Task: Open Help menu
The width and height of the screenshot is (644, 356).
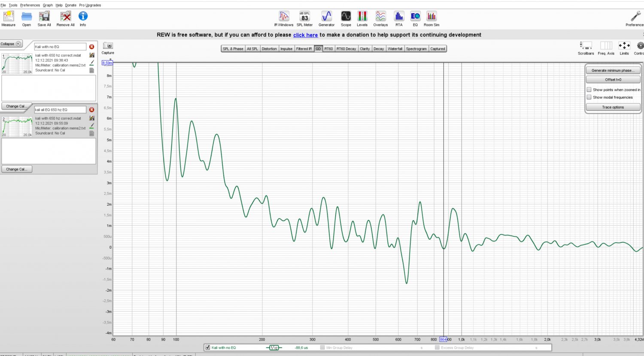Action: click(59, 5)
